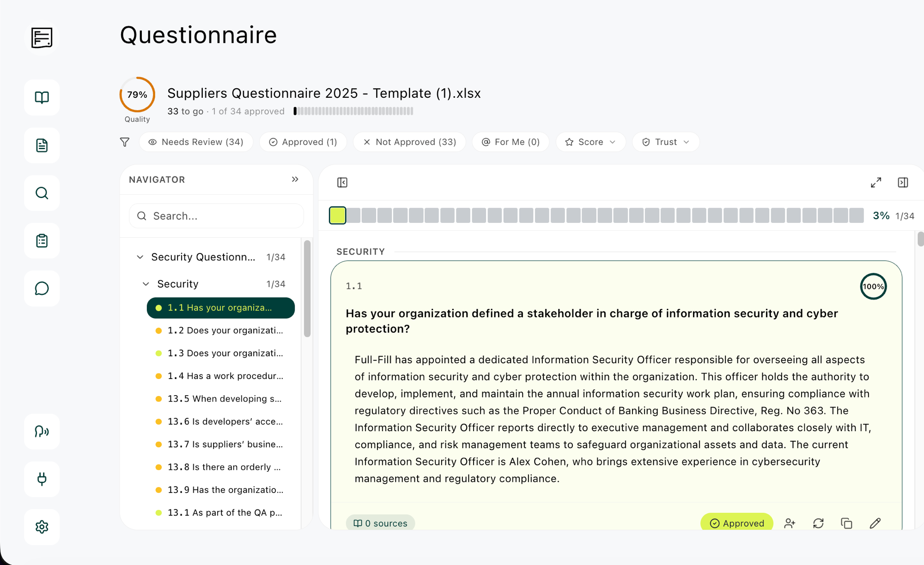This screenshot has height=565, width=924.
Task: Click the filter funnel icon
Action: click(125, 142)
